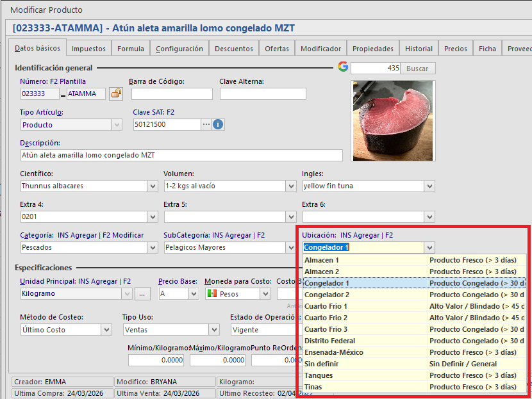Click the Ubicación Congelador 1 text field
The width and height of the screenshot is (532, 399).
tap(363, 248)
